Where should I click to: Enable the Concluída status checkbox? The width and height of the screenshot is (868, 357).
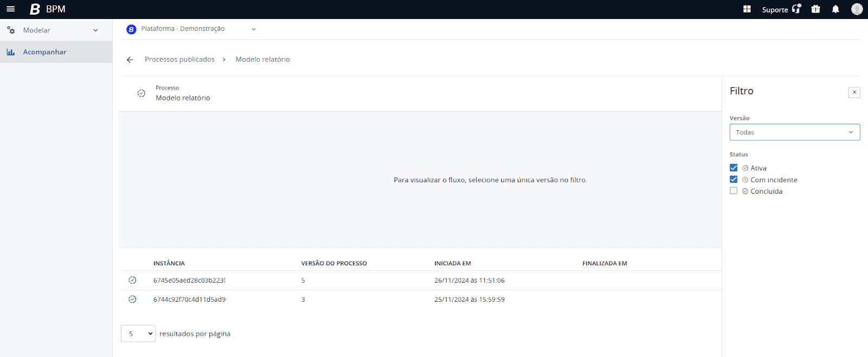[x=733, y=191]
